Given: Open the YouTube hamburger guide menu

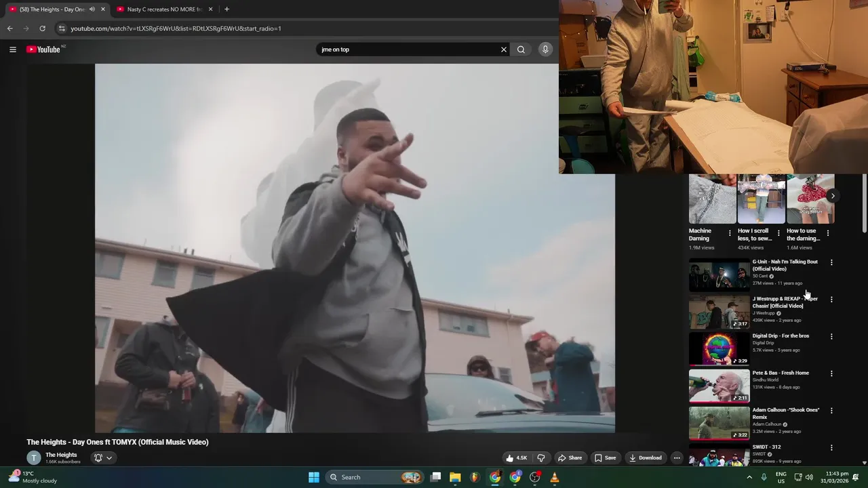Looking at the screenshot, I should (x=12, y=49).
